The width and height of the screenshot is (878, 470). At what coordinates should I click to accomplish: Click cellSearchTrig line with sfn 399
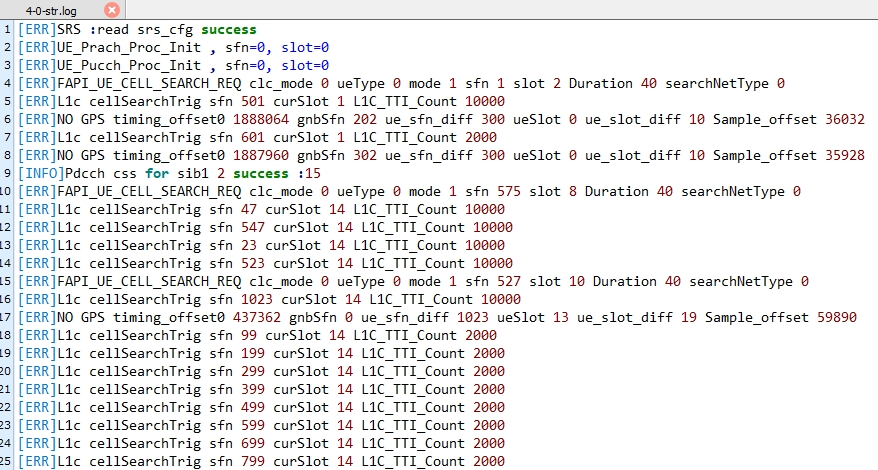(x=261, y=389)
